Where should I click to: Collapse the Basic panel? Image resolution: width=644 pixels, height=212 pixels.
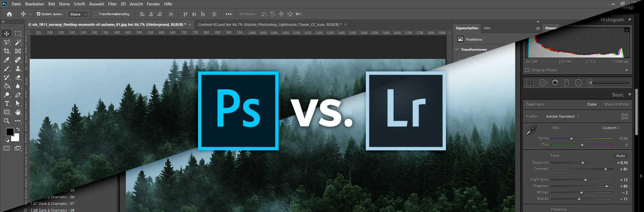(630, 95)
